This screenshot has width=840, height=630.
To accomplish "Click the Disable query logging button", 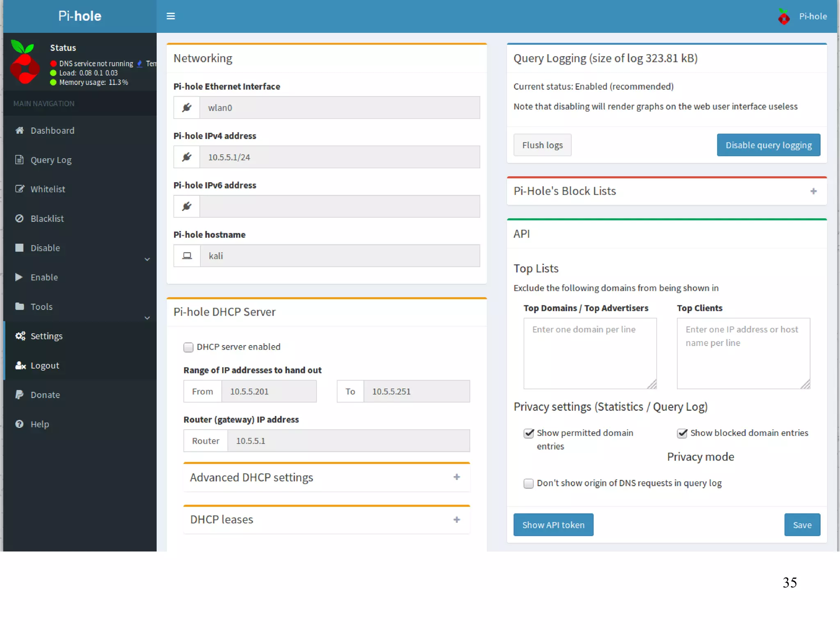I will (768, 145).
